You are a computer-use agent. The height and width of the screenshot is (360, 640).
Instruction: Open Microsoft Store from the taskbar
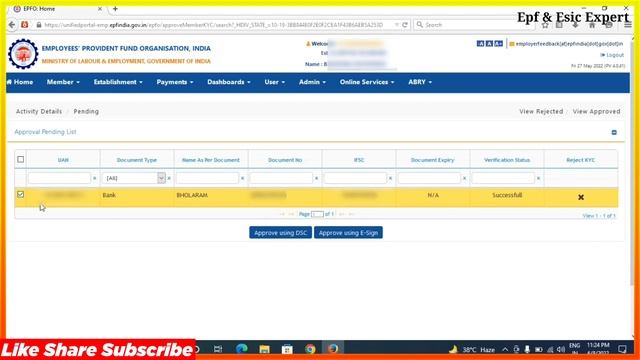pos(287,349)
